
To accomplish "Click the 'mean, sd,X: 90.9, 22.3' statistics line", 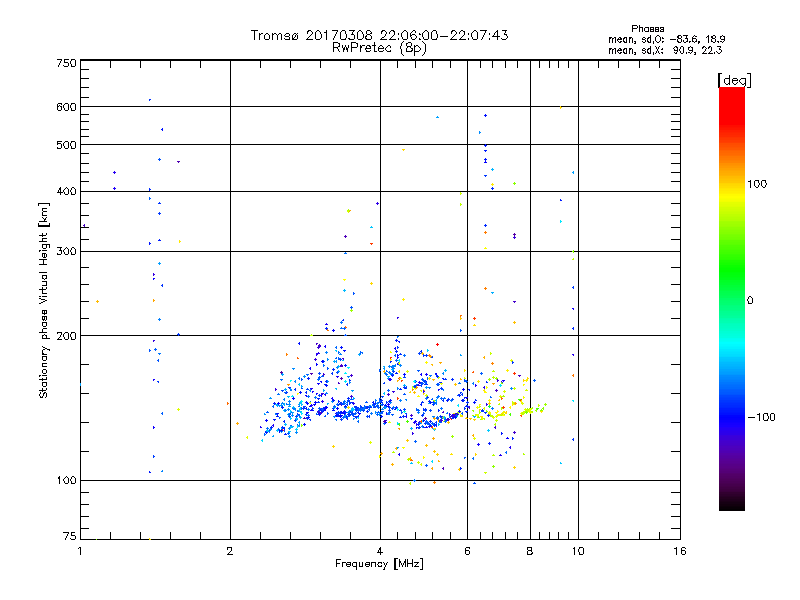I will pos(665,50).
